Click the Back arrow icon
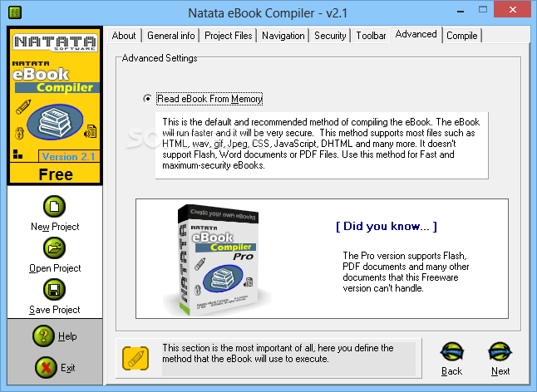This screenshot has height=392, width=537. point(451,351)
